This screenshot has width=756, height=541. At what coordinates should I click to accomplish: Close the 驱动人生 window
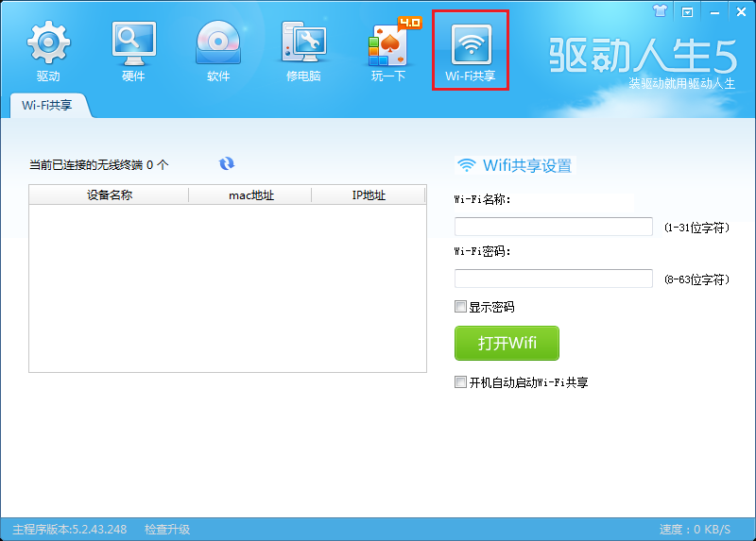click(x=741, y=11)
